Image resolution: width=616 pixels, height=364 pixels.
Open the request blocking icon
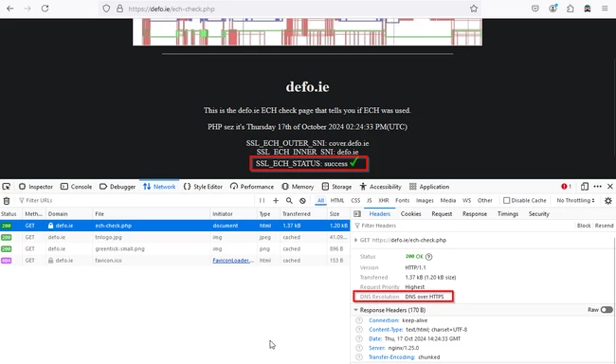[x=302, y=200]
